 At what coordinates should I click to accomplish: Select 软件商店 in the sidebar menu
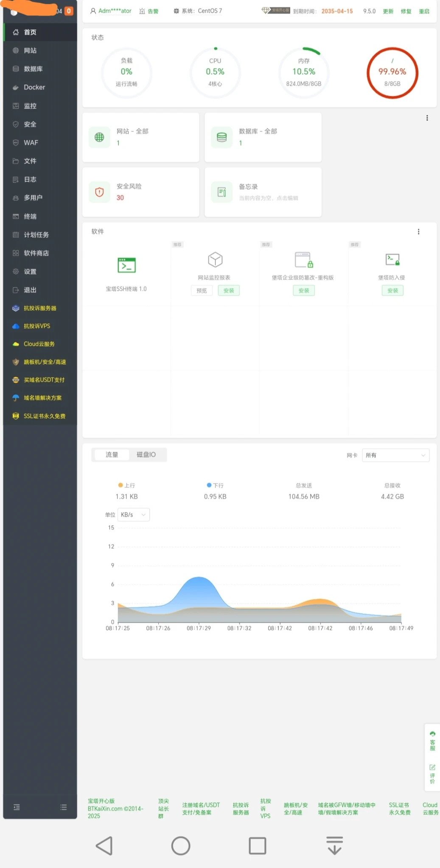click(x=36, y=253)
